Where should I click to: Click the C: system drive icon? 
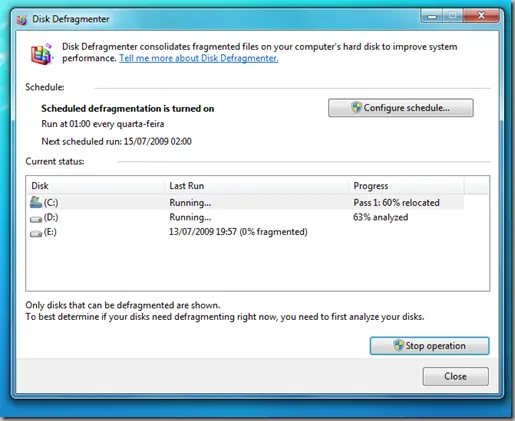(36, 202)
